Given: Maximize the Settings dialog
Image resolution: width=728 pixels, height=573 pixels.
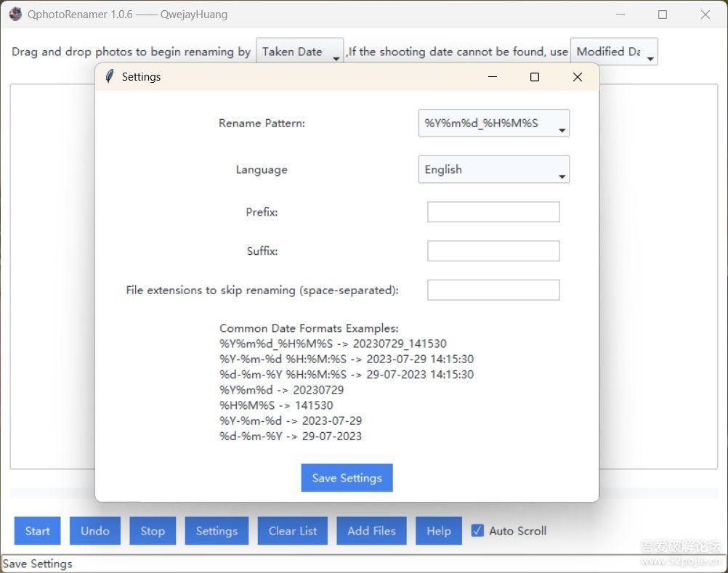Looking at the screenshot, I should (535, 77).
